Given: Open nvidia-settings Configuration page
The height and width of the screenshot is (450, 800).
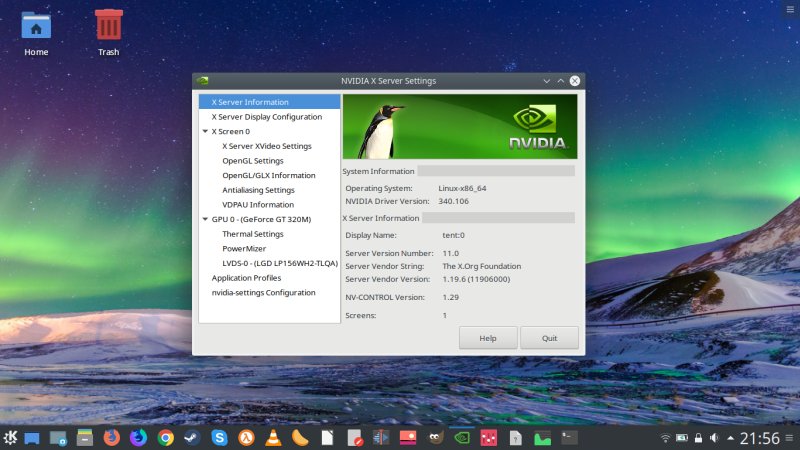Looking at the screenshot, I should pos(263,292).
